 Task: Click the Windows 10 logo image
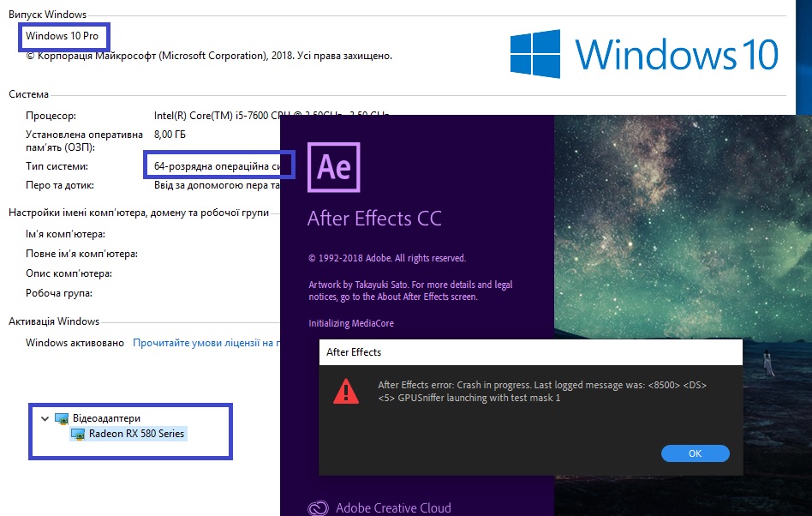point(644,54)
